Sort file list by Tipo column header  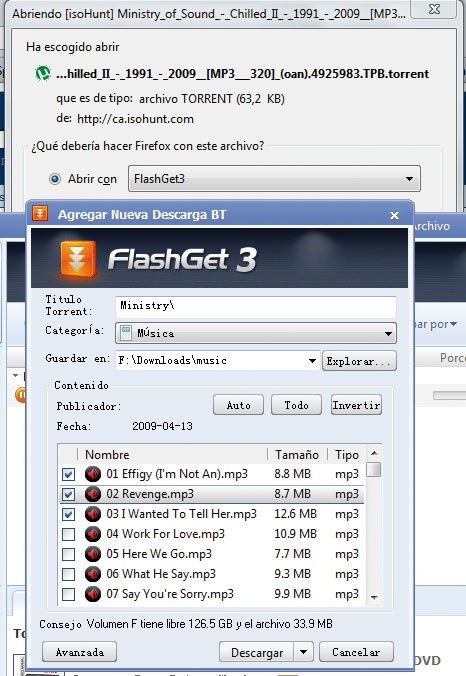coord(347,454)
